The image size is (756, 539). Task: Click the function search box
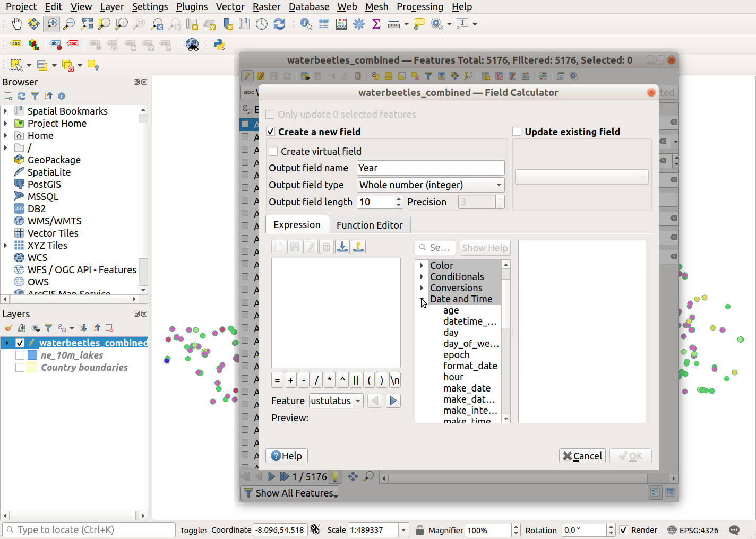pyautogui.click(x=435, y=248)
